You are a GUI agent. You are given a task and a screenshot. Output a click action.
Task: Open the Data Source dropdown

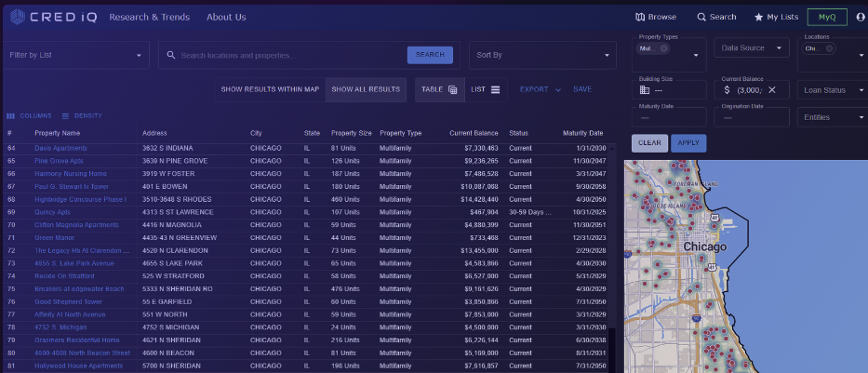click(x=751, y=48)
